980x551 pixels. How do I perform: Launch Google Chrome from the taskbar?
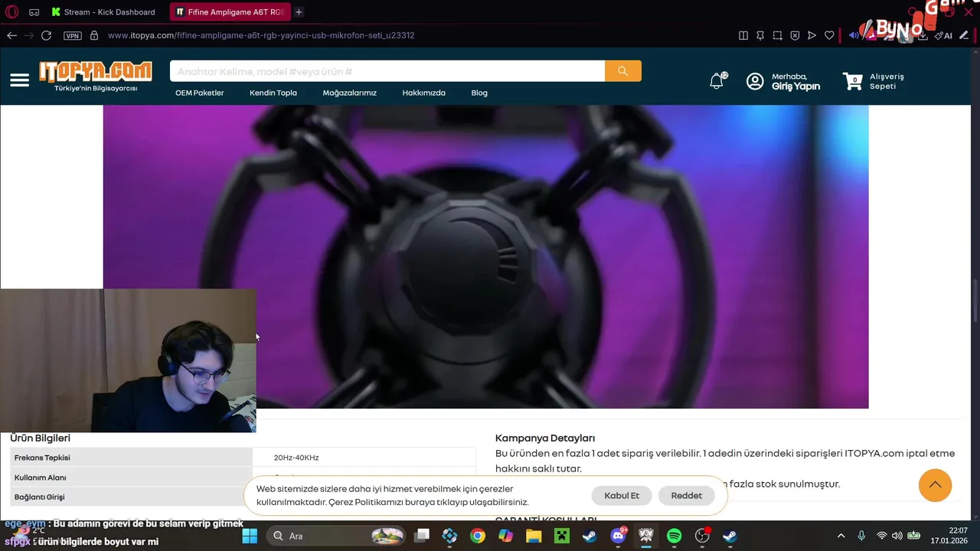pyautogui.click(x=478, y=536)
